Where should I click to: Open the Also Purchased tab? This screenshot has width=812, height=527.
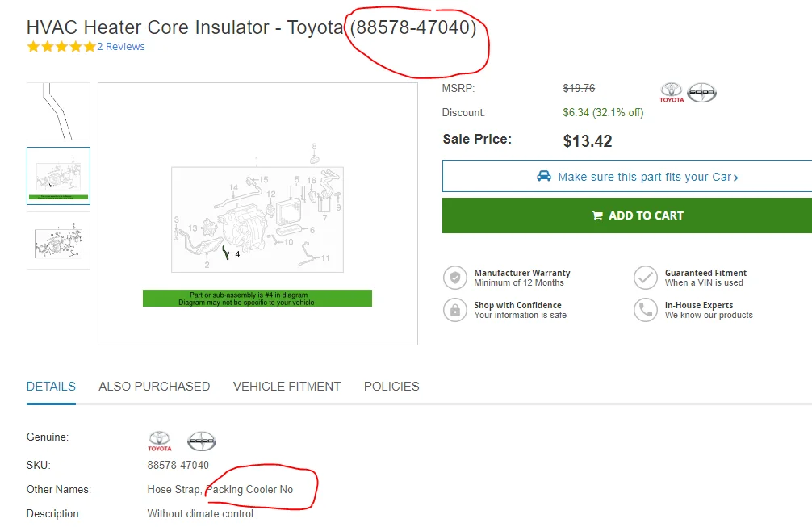[x=154, y=387]
